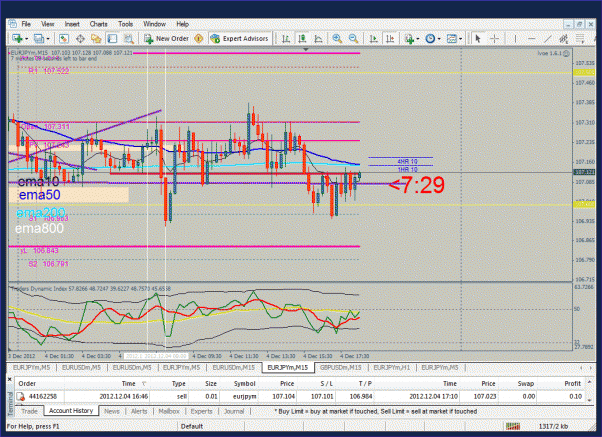Switch to the EURUSDm,M15 chart tab
This screenshot has width=602, height=437.
pos(233,367)
